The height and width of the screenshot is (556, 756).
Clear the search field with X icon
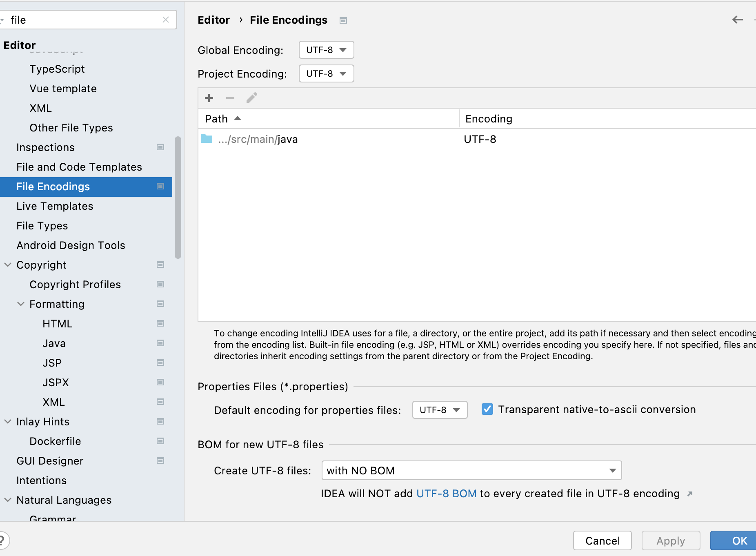coord(166,20)
